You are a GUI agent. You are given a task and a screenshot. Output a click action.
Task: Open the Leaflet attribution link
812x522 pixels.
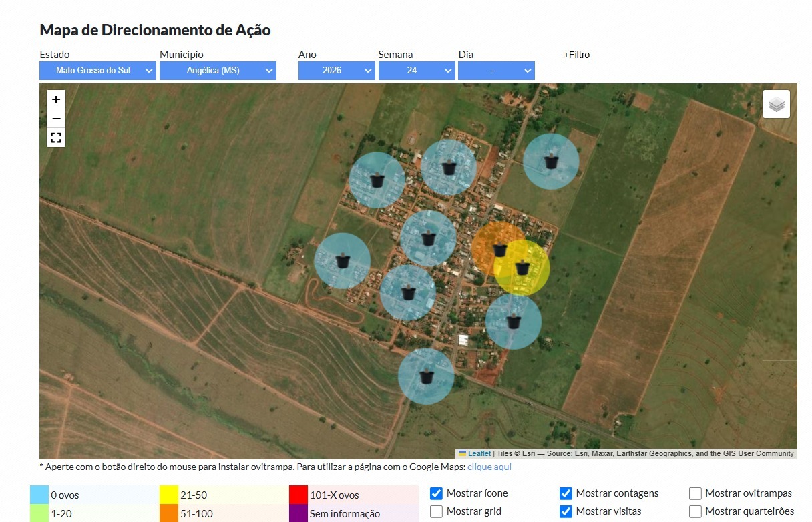click(x=479, y=453)
